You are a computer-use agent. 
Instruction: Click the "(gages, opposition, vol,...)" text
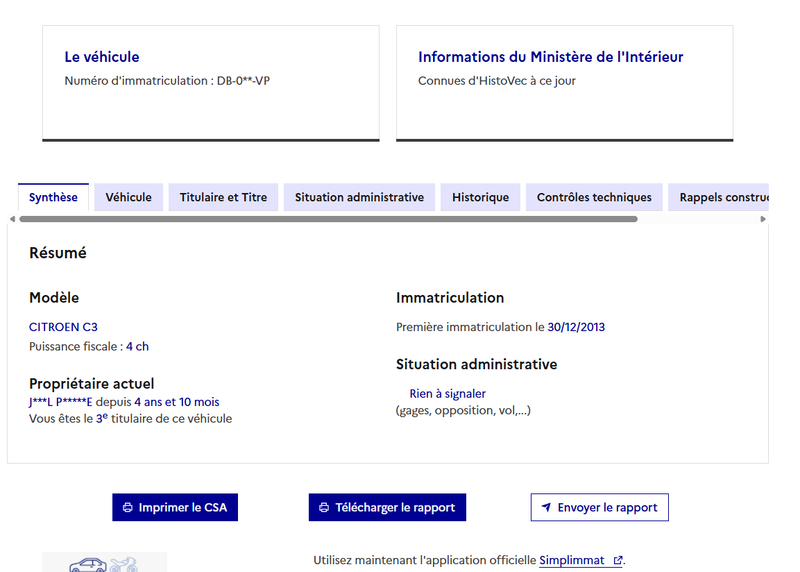[x=463, y=410]
